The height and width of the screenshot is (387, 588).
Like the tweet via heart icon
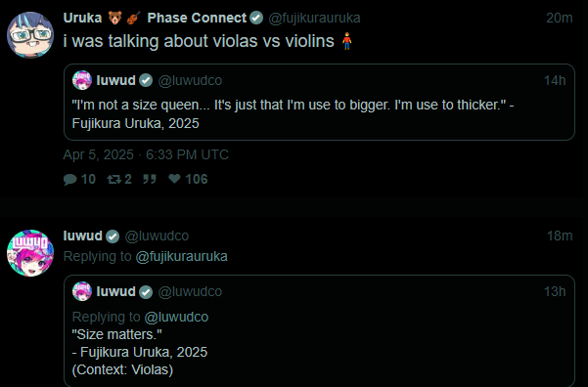[x=174, y=179]
